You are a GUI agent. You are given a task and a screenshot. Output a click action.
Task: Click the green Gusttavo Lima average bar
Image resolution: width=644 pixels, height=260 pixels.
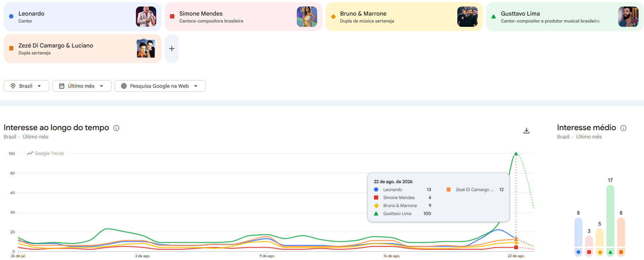610,216
